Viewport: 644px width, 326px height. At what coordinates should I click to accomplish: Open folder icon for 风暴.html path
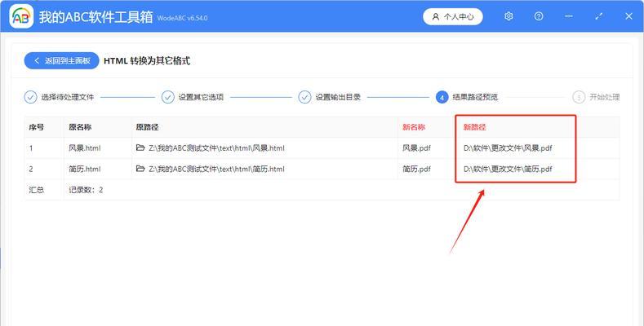(x=140, y=148)
